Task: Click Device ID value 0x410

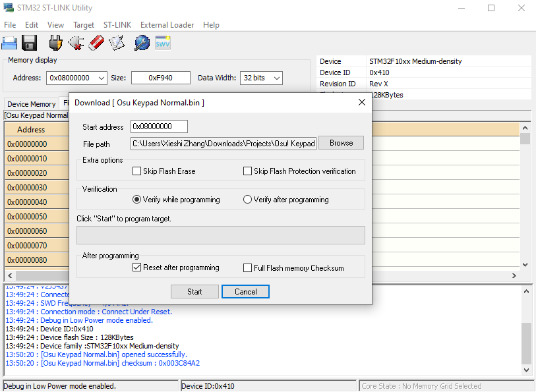Action: coord(379,72)
